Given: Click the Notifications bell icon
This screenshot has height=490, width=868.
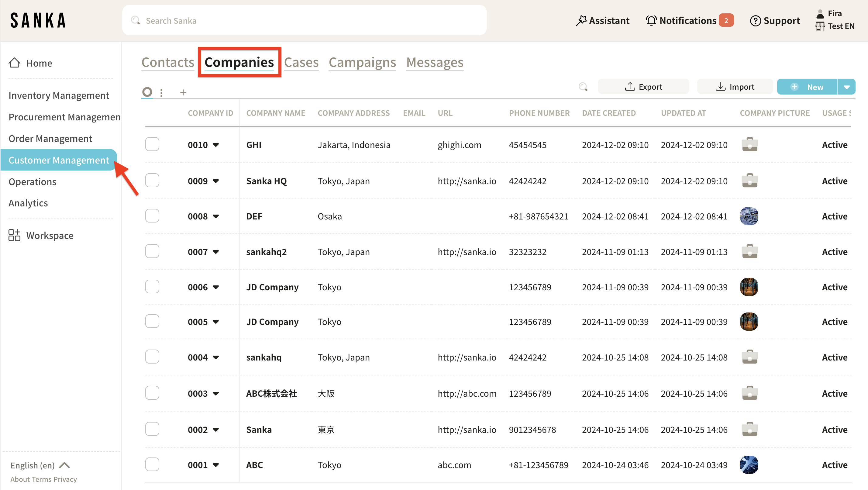Looking at the screenshot, I should click(x=651, y=21).
